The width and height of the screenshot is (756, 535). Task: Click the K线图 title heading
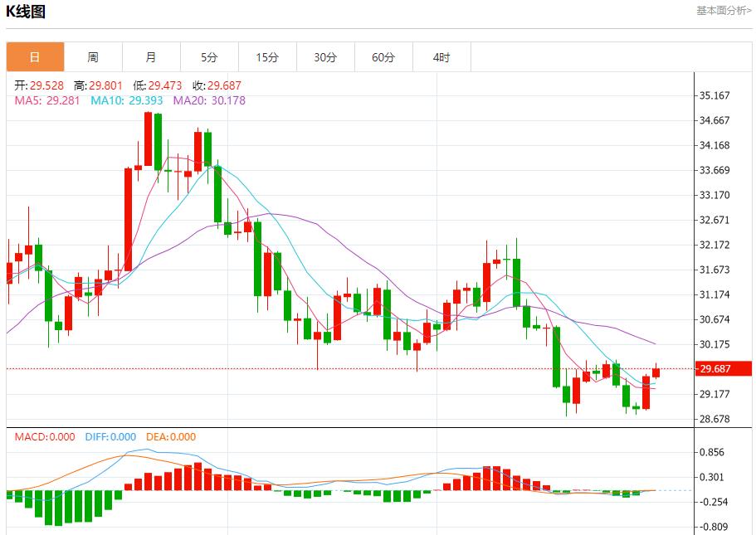click(x=27, y=12)
